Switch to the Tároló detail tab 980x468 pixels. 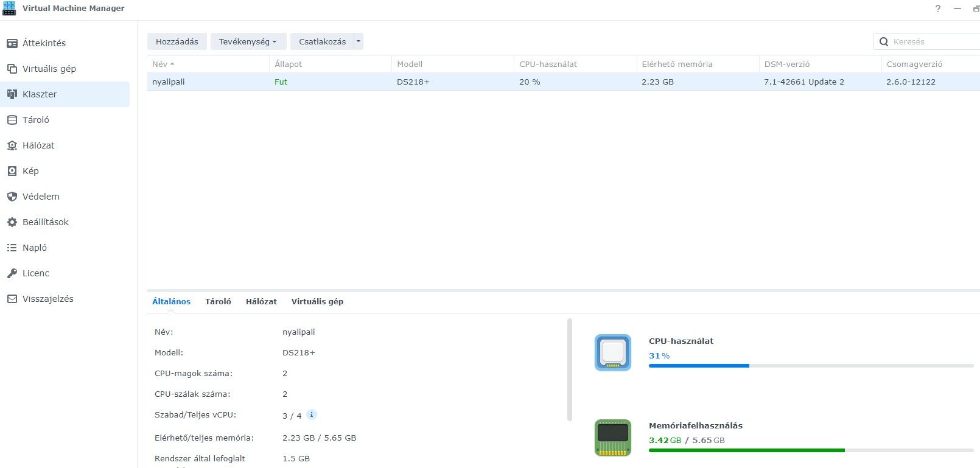pos(218,301)
